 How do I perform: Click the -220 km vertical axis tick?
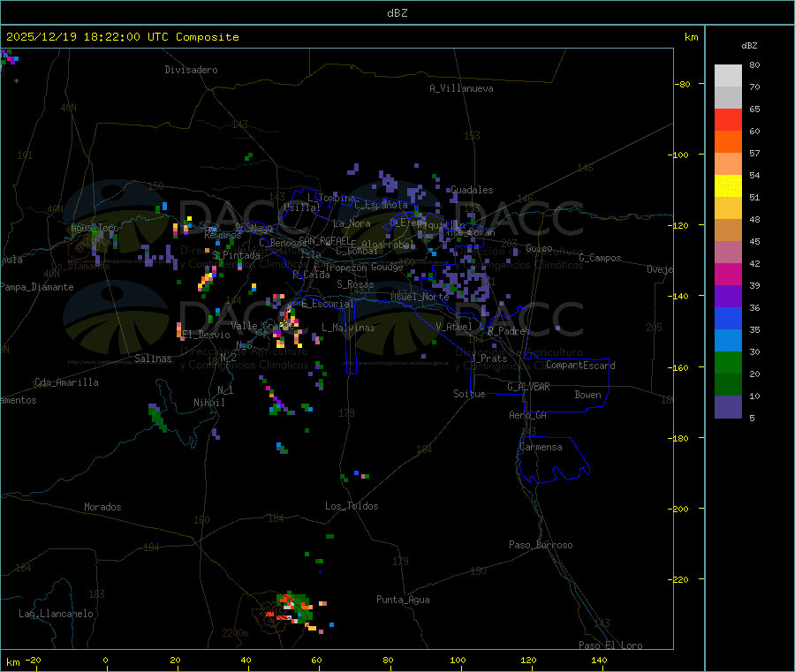[x=679, y=580]
